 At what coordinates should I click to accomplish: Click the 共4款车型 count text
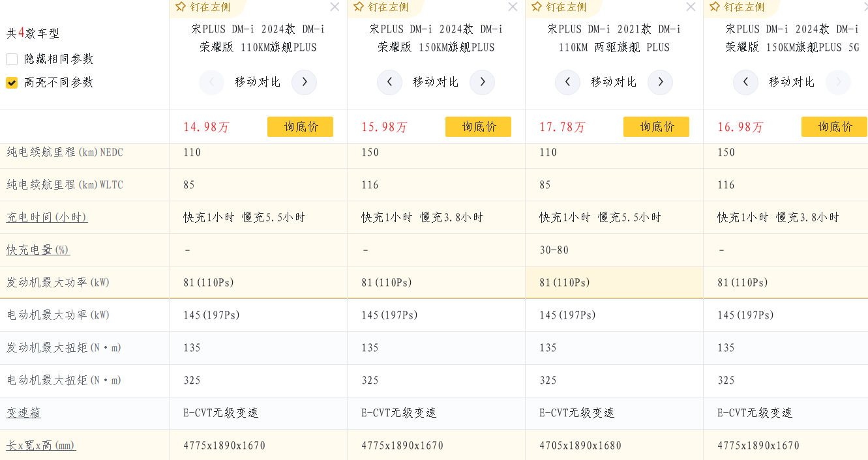33,33
